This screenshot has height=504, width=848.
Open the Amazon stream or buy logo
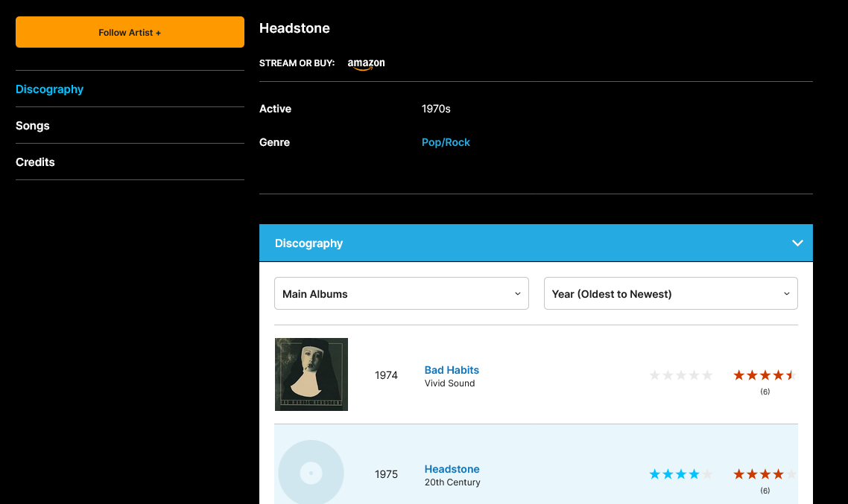pyautogui.click(x=366, y=64)
